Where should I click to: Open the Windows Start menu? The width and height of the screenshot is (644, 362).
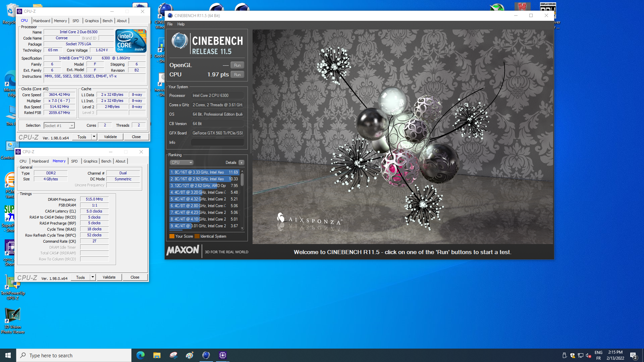tap(8, 355)
